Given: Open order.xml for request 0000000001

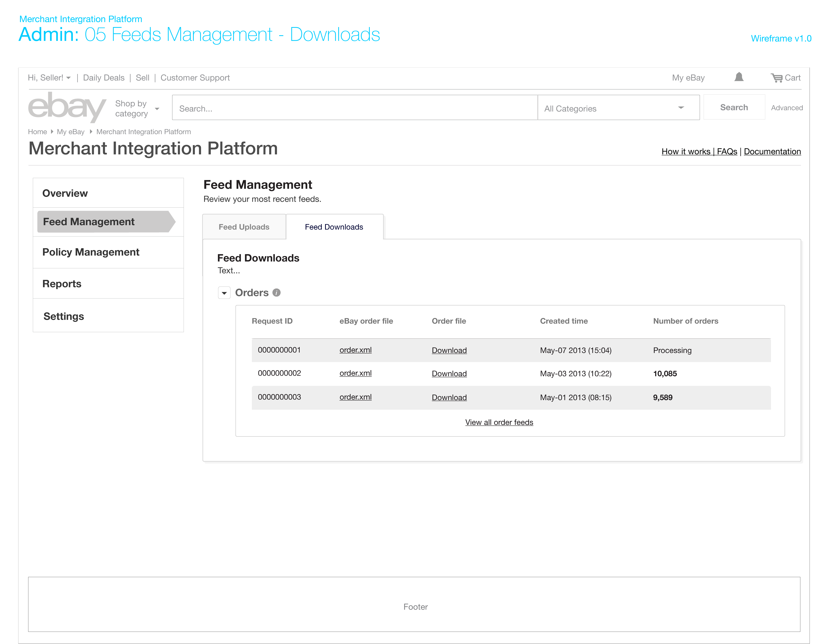Looking at the screenshot, I should (x=355, y=350).
